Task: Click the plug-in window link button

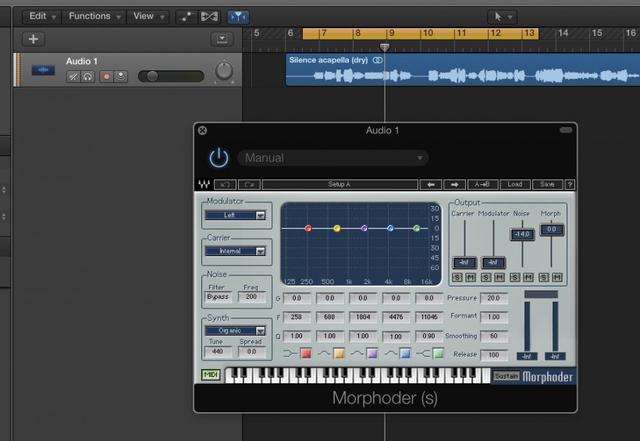Action: coord(566,130)
